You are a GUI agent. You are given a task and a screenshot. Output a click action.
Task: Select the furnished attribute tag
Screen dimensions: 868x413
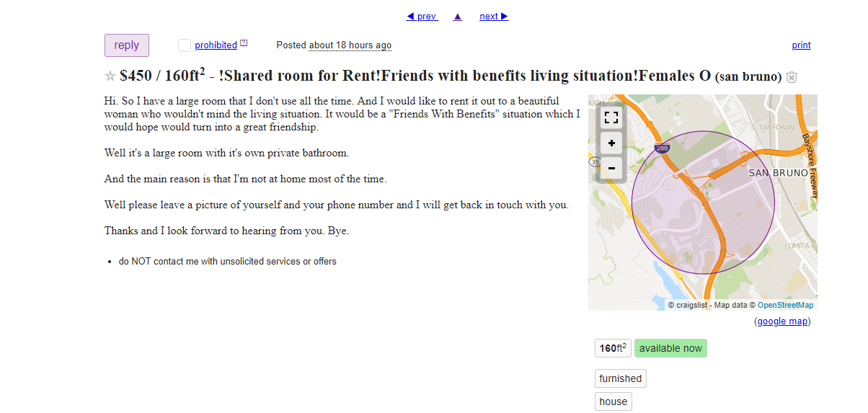pos(620,378)
